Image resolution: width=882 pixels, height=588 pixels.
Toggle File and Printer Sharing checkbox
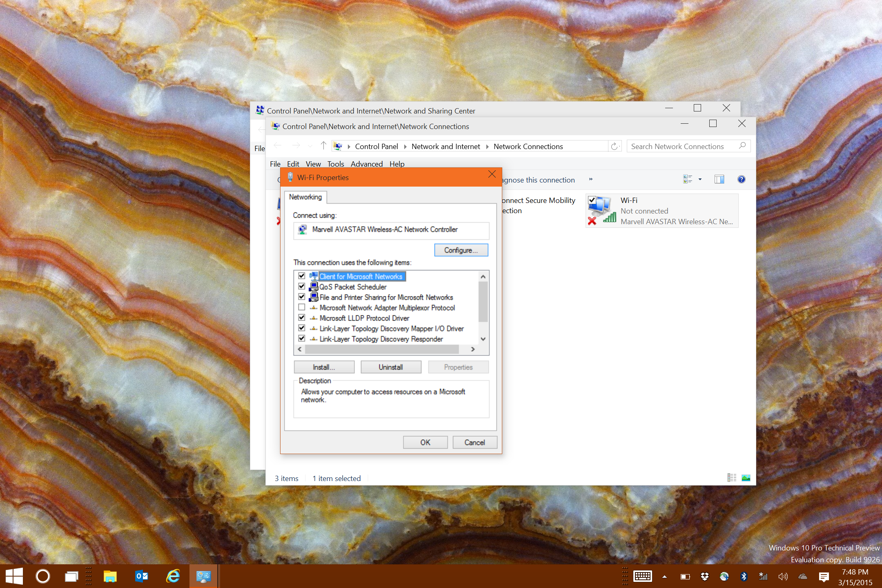pyautogui.click(x=302, y=297)
